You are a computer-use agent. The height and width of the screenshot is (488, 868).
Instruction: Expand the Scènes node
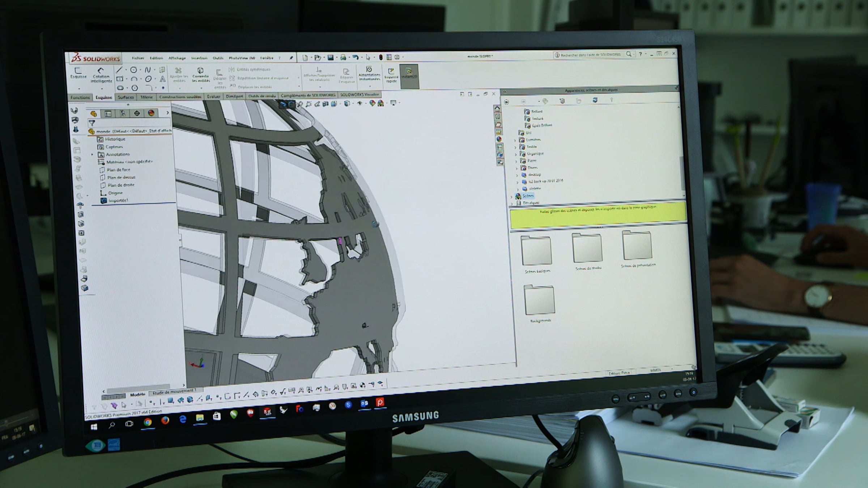511,197
